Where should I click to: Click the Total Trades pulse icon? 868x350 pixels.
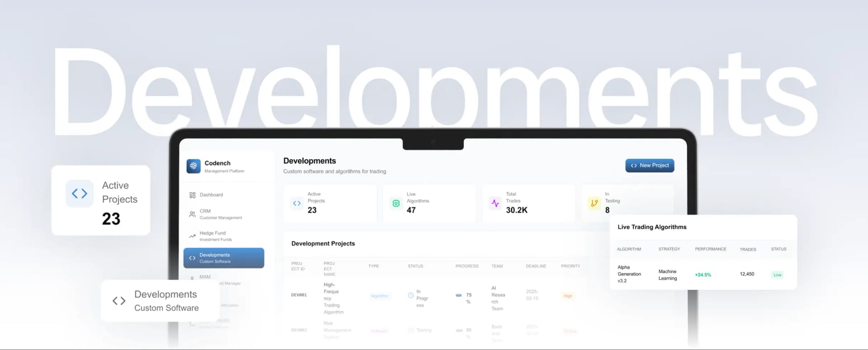point(495,203)
